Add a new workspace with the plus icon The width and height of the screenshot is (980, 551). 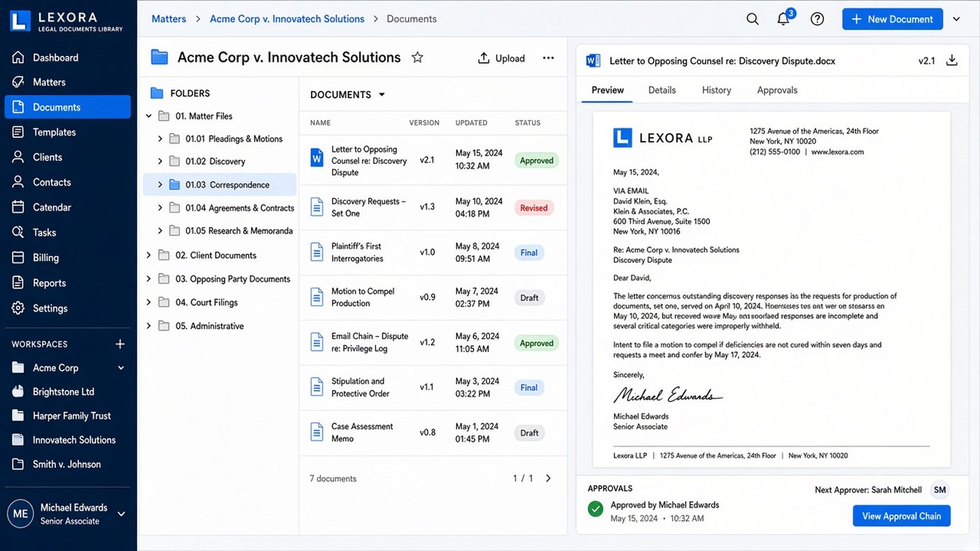[120, 344]
